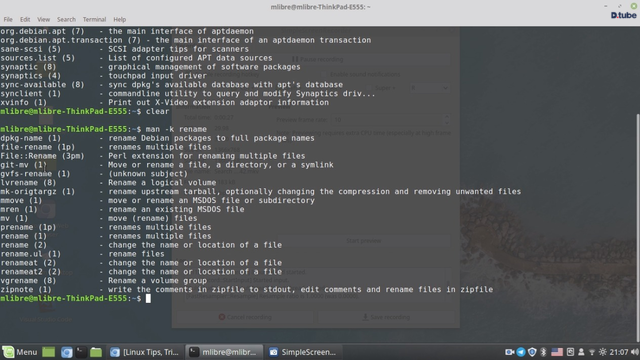Open the shield security tray icon

[532, 352]
